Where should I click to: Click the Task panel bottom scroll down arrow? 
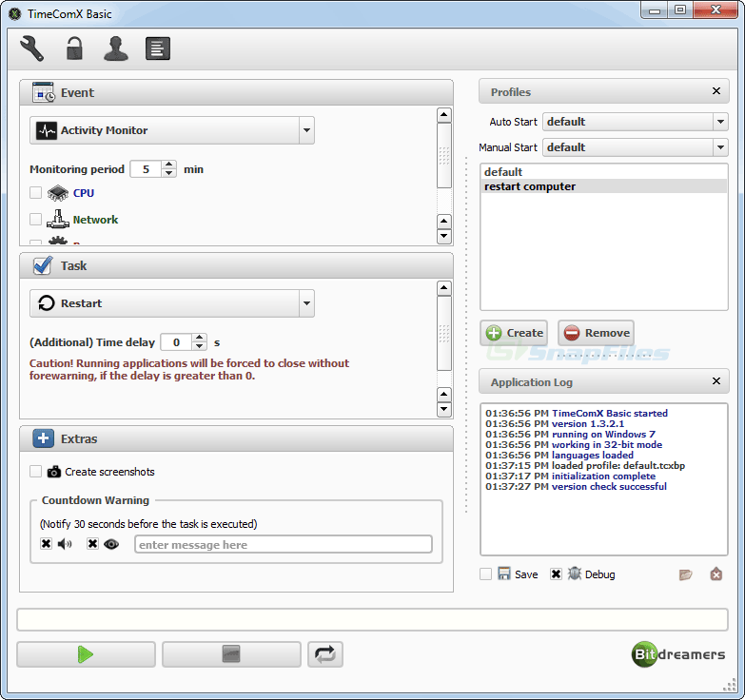click(443, 409)
